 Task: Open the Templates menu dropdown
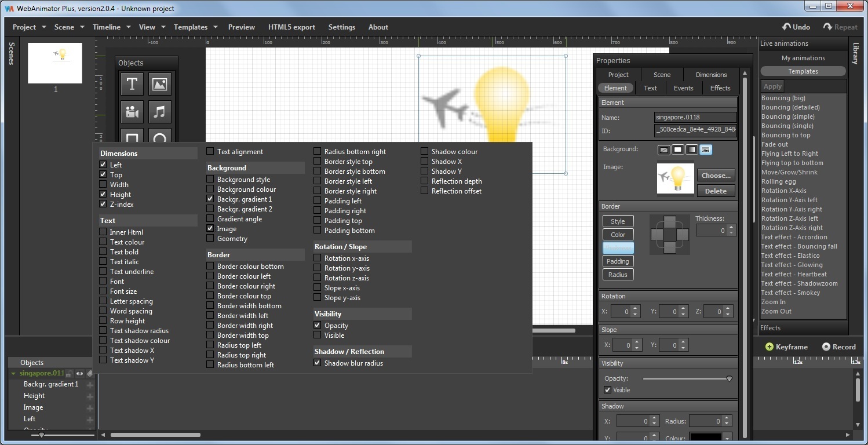(x=195, y=27)
